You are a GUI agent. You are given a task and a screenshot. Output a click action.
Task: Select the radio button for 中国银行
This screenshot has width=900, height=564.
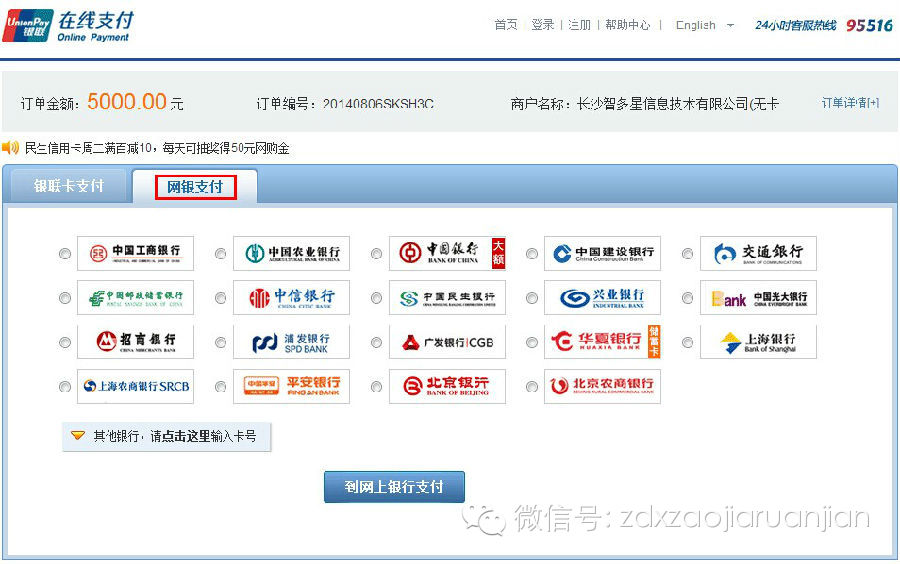(377, 254)
